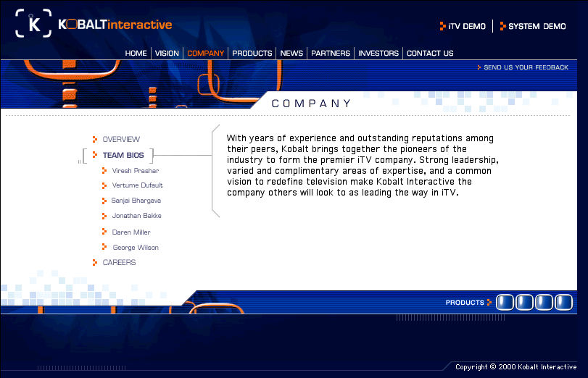
Task: Click the orange arrow beside TEAM BIOS
Action: [x=95, y=154]
